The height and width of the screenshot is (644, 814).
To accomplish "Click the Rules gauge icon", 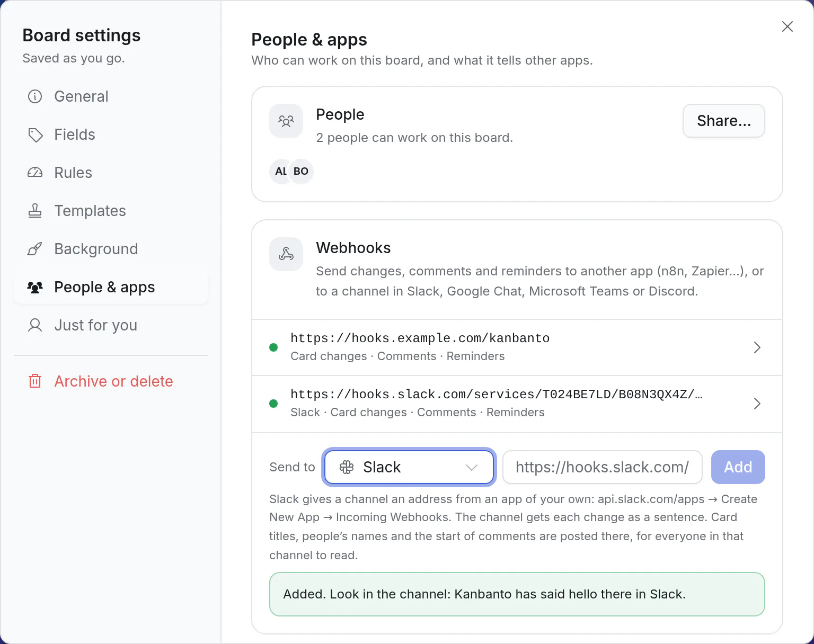I will click(x=35, y=173).
